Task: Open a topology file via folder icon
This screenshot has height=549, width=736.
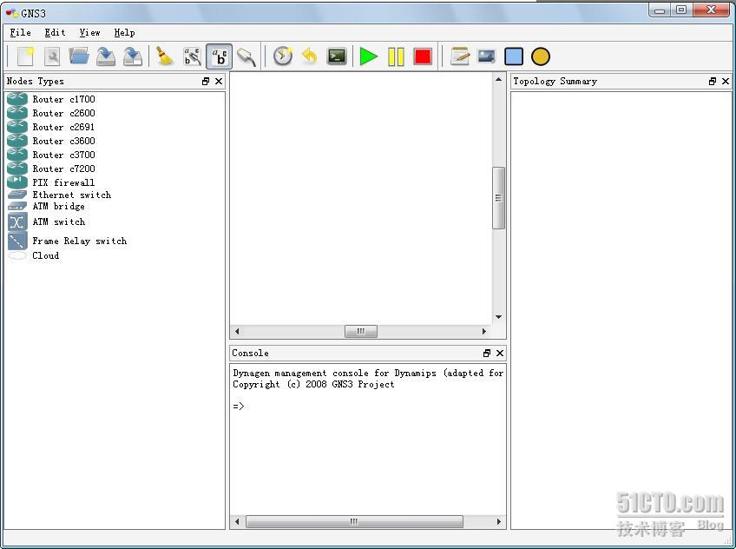Action: pyautogui.click(x=79, y=57)
